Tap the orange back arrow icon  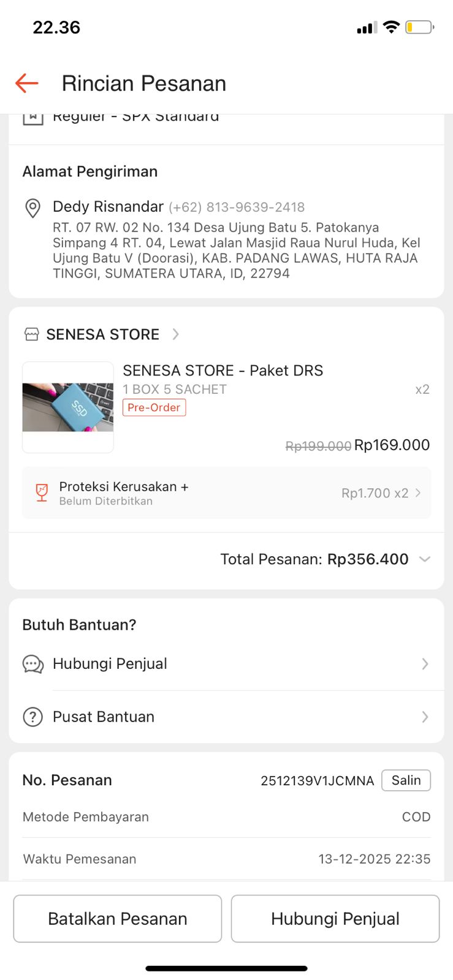pyautogui.click(x=27, y=83)
